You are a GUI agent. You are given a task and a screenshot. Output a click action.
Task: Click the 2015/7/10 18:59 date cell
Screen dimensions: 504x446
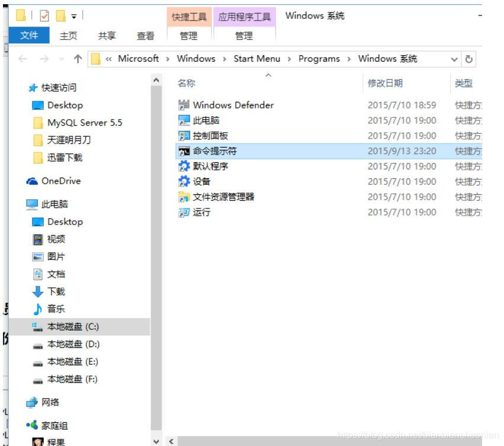click(402, 105)
